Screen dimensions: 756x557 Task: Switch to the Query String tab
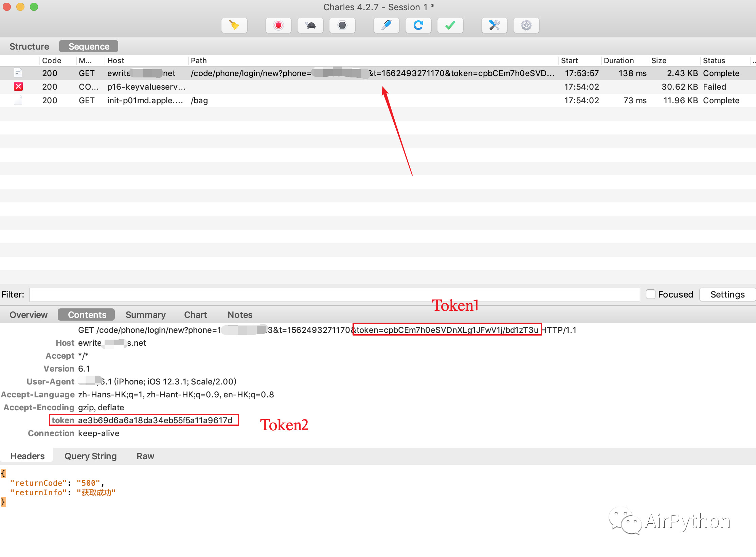90,456
